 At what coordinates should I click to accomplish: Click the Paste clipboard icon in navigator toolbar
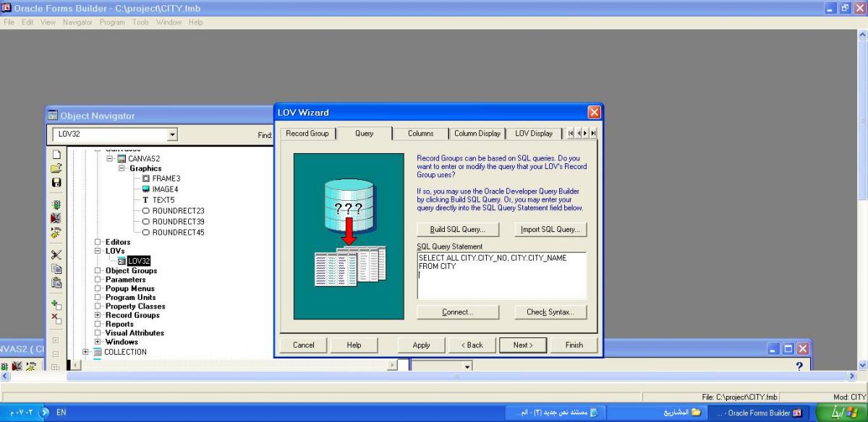(x=56, y=283)
